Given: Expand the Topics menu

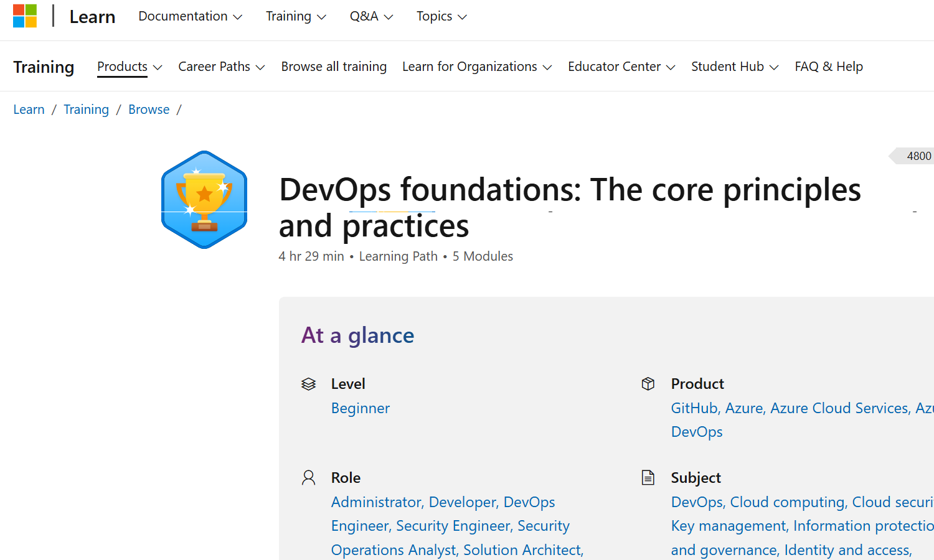Looking at the screenshot, I should click(441, 17).
